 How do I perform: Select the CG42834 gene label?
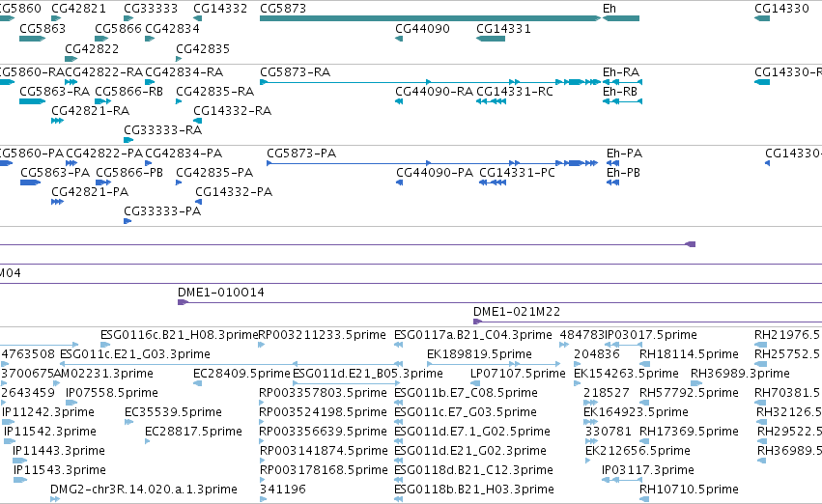pyautogui.click(x=172, y=28)
